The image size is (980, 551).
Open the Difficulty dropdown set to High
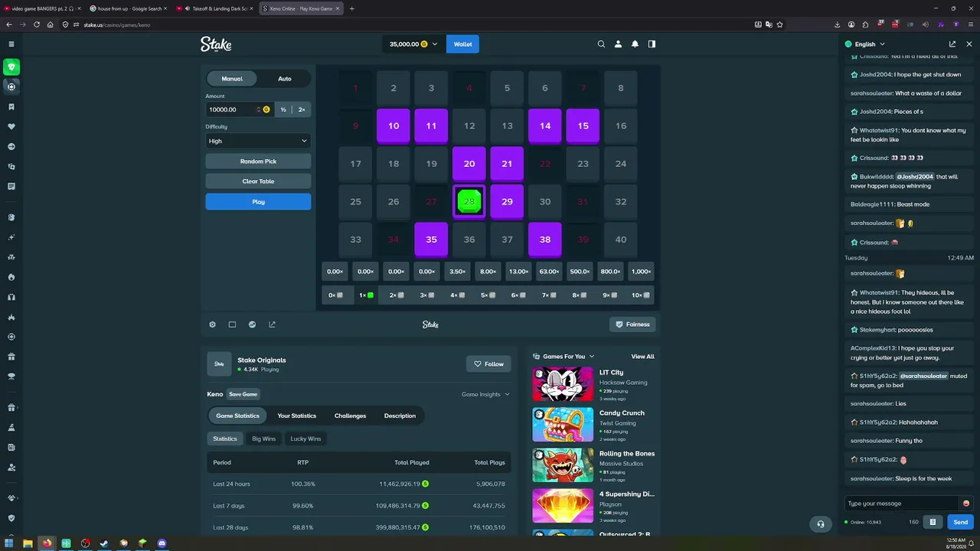click(x=258, y=141)
